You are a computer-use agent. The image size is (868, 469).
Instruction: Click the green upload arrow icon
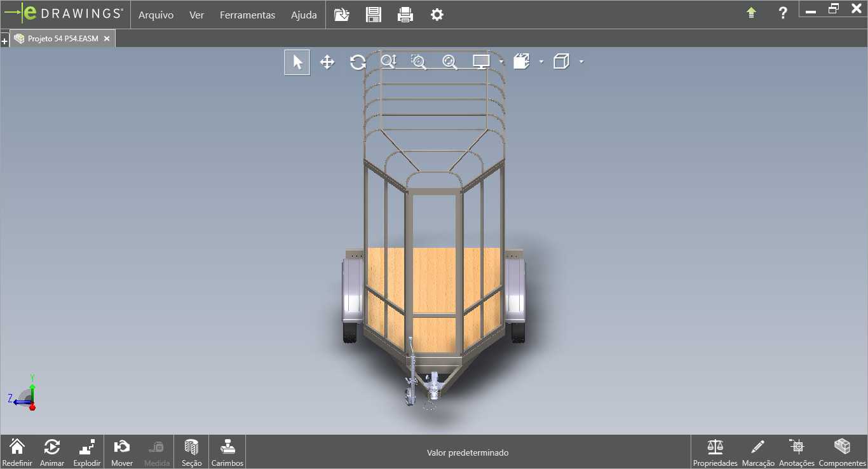[x=752, y=13]
